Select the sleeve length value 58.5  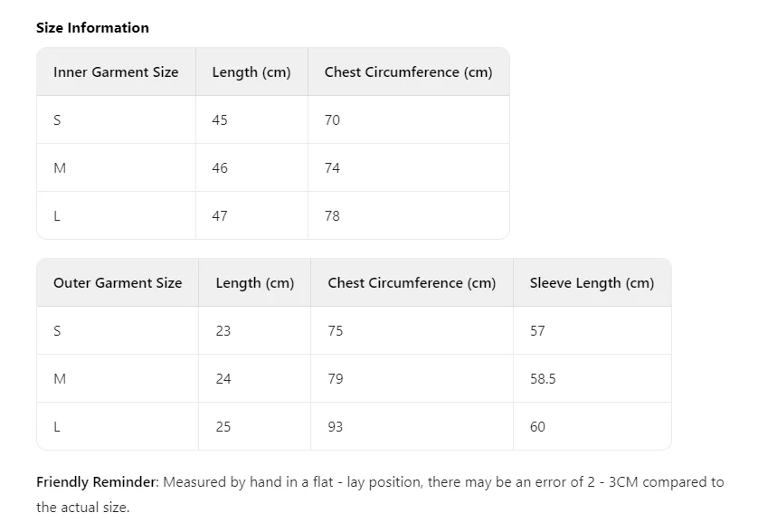(543, 379)
